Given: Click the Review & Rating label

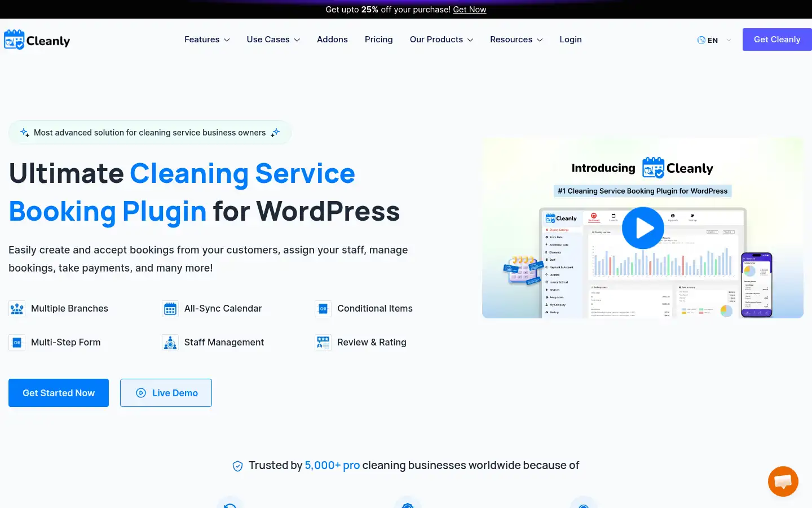Looking at the screenshot, I should coord(372,342).
